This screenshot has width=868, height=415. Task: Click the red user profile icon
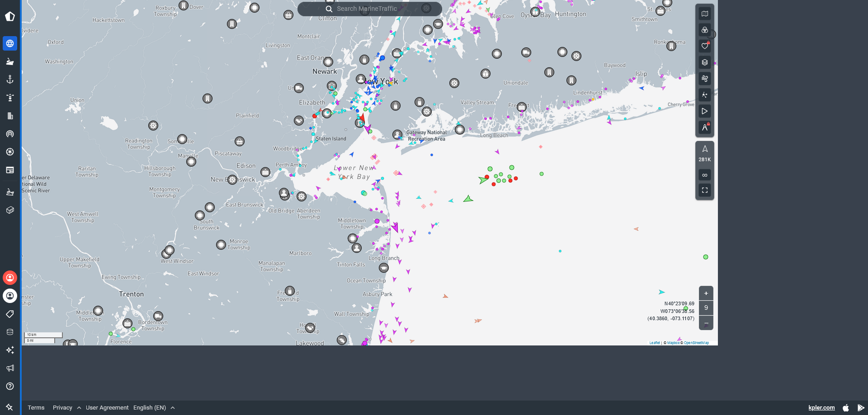pos(10,278)
